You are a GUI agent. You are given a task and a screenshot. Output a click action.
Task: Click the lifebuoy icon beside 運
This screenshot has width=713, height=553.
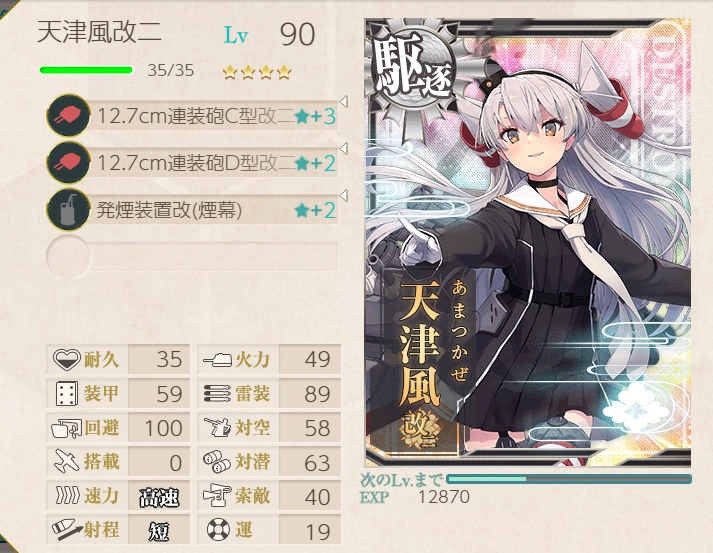pos(218,530)
